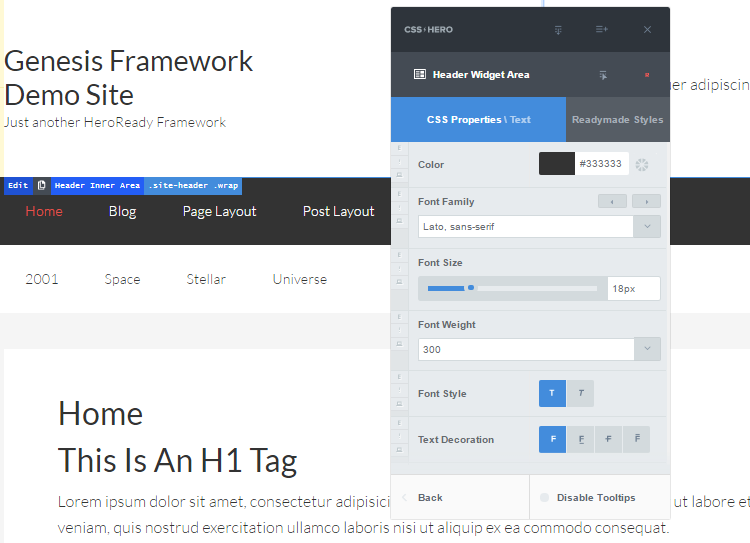The width and height of the screenshot is (750, 543).
Task: Set font style to italic
Action: (x=580, y=394)
